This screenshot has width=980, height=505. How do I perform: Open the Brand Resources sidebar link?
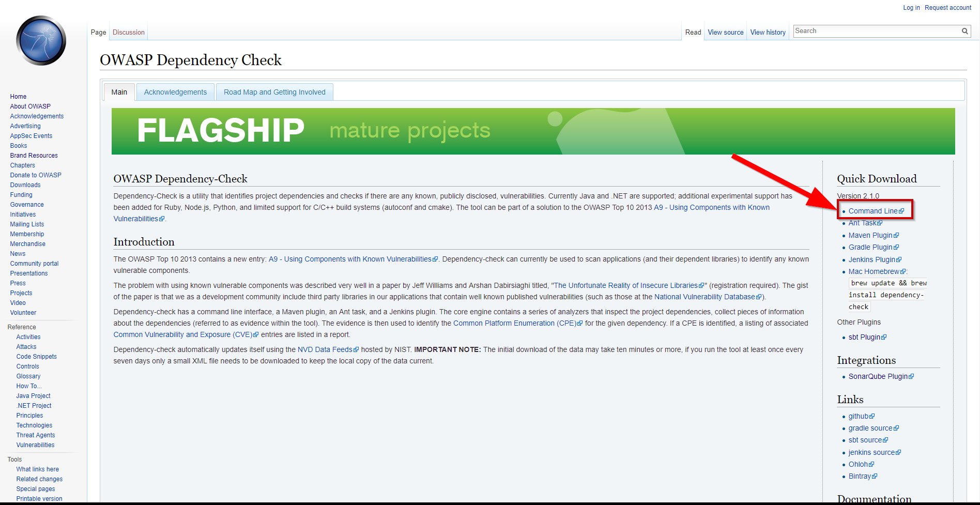[34, 156]
